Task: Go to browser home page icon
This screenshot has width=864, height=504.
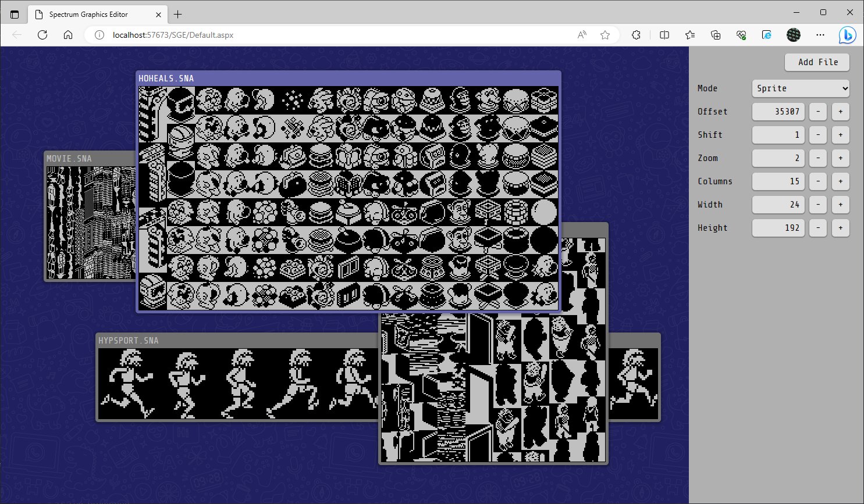Action: (68, 35)
